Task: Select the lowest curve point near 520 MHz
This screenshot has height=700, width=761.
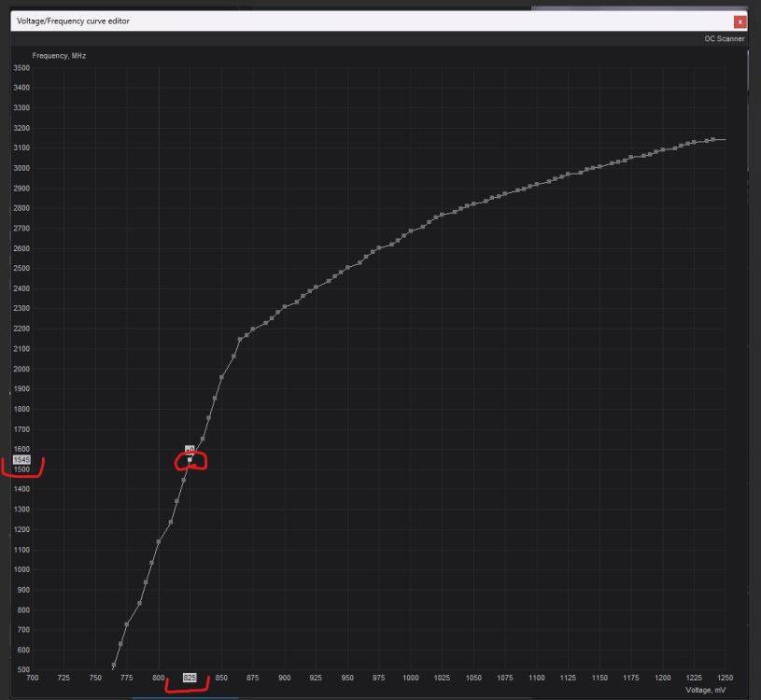Action: point(114,665)
